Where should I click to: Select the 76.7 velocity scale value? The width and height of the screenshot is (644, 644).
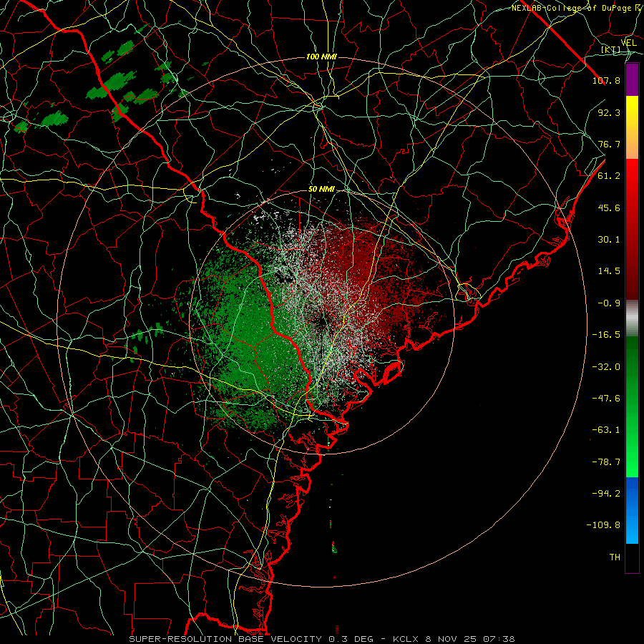pos(609,144)
